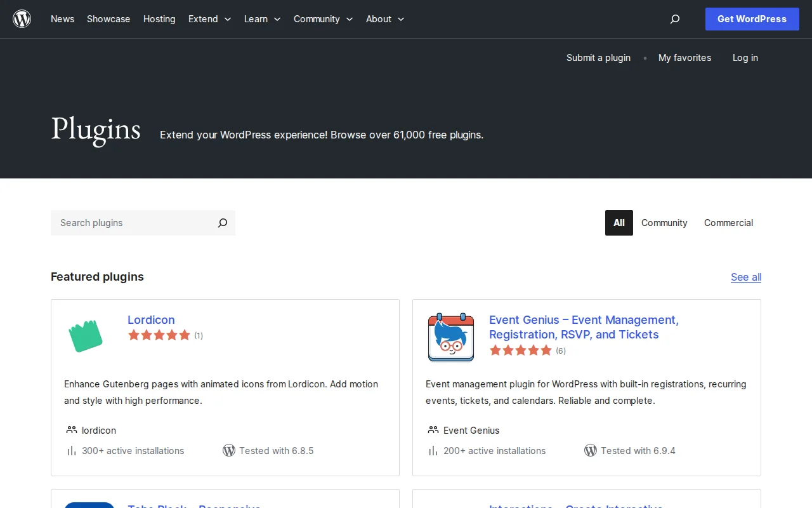Click the WordPress logo next to Tested with 6.8.5
The width and height of the screenshot is (812, 508).
229,450
